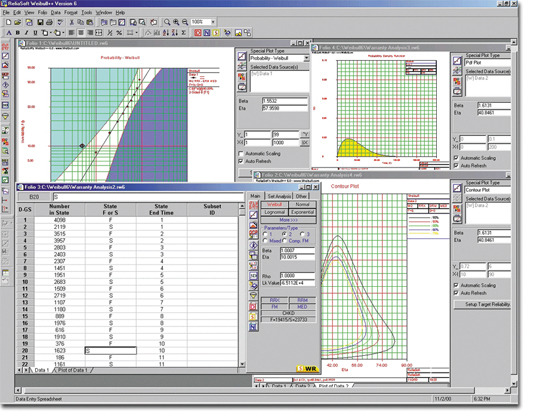Click the yellow S icon in the format toolbar
The height and width of the screenshot is (419, 537).
click(216, 33)
